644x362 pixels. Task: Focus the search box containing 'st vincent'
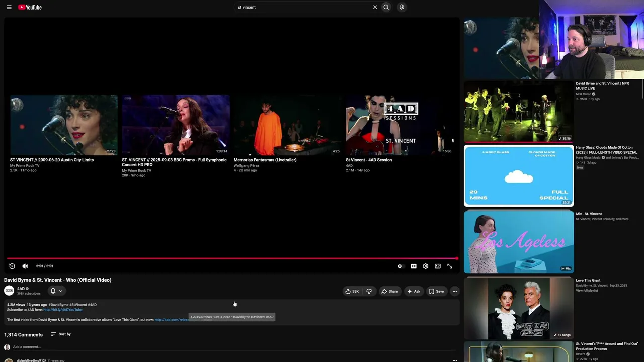(x=303, y=7)
